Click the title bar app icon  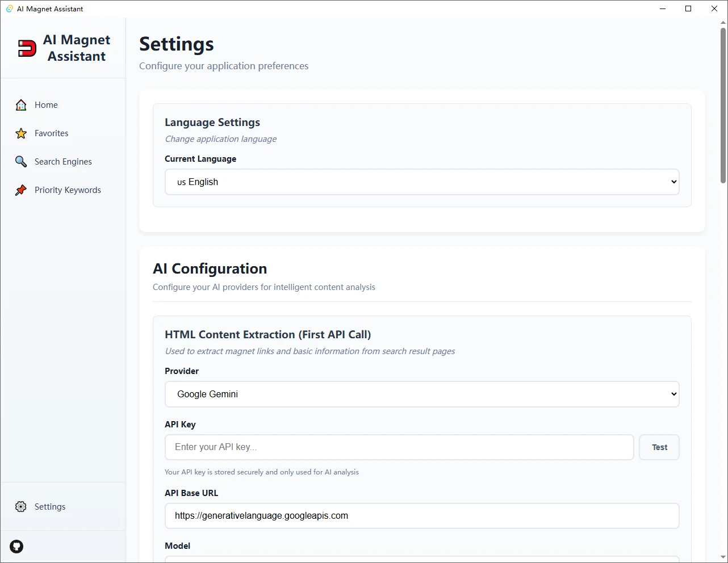pyautogui.click(x=9, y=9)
